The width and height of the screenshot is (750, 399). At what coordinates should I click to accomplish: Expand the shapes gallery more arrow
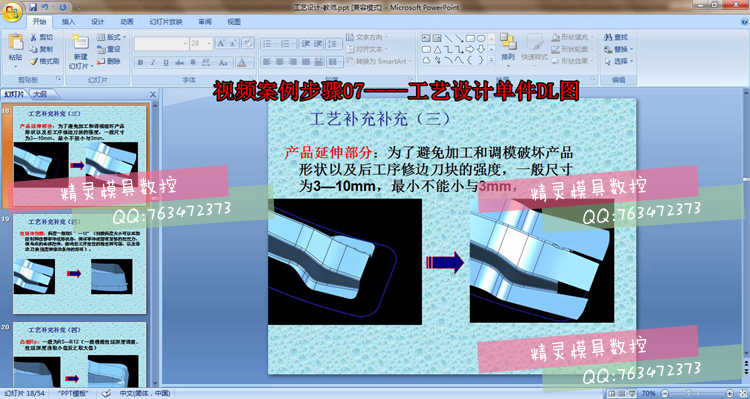click(492, 61)
